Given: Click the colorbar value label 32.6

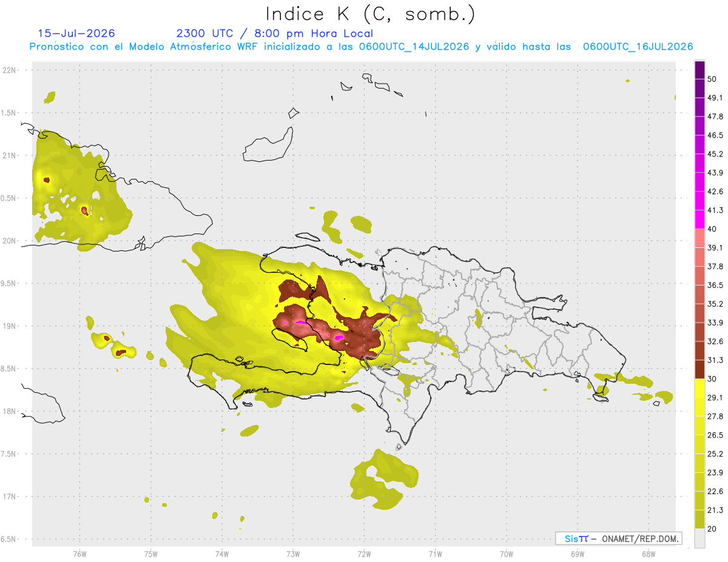Looking at the screenshot, I should coord(715,341).
